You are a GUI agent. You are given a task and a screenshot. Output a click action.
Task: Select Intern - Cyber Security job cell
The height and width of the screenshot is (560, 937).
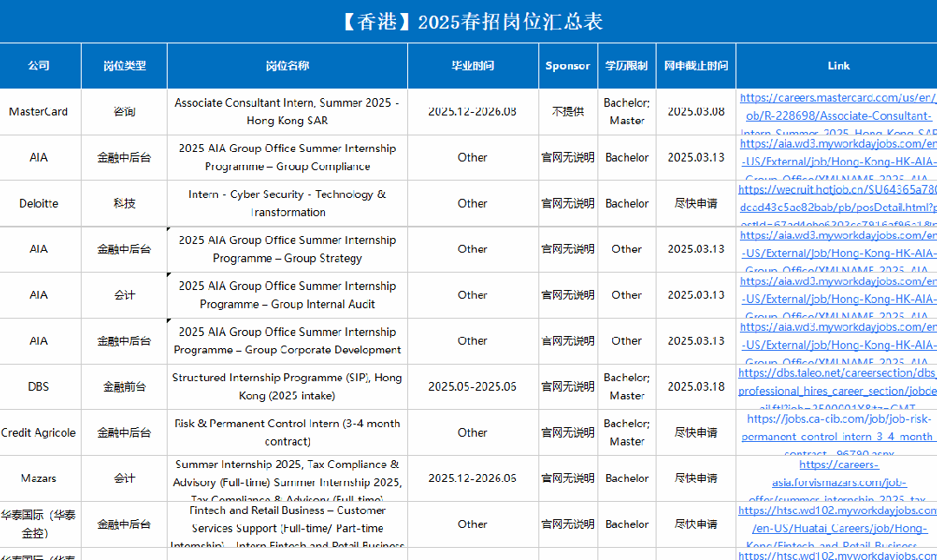(287, 203)
